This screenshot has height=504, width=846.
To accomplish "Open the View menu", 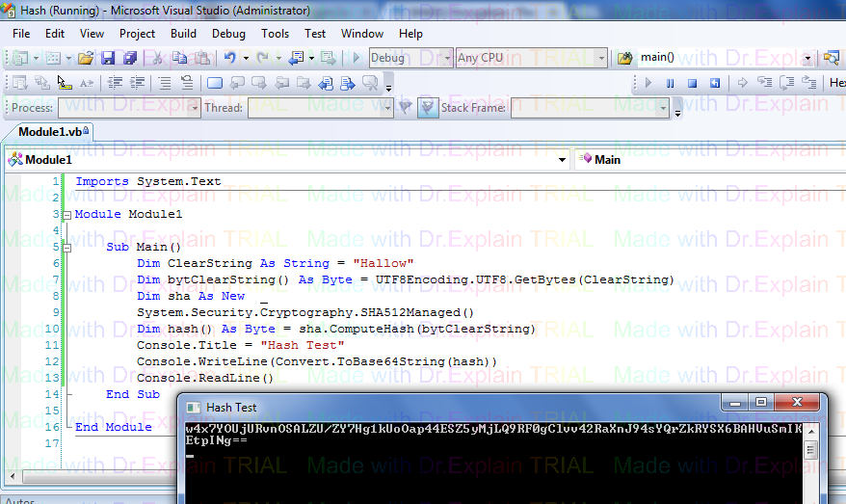I will tap(92, 34).
